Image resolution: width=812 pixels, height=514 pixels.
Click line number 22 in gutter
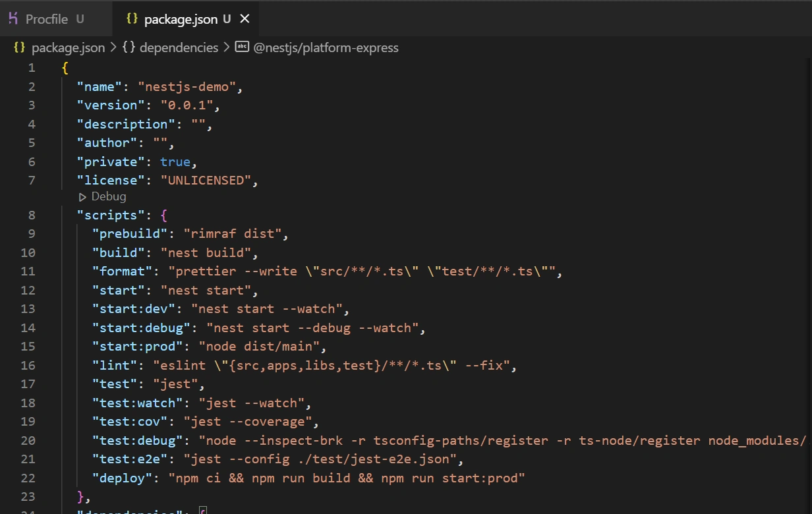tap(28, 478)
